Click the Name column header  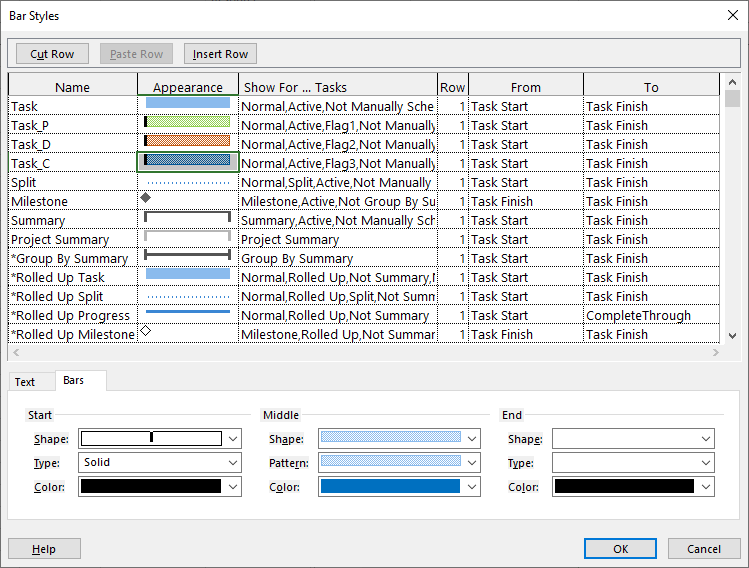73,87
